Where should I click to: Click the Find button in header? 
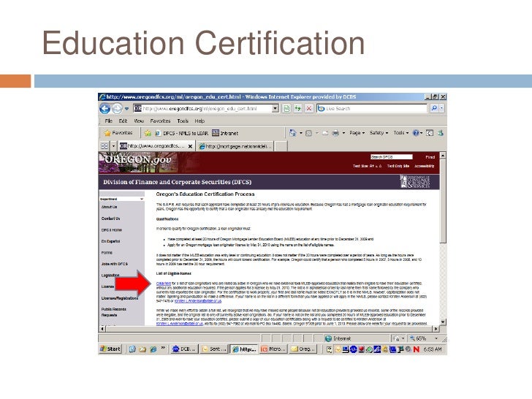click(x=430, y=157)
